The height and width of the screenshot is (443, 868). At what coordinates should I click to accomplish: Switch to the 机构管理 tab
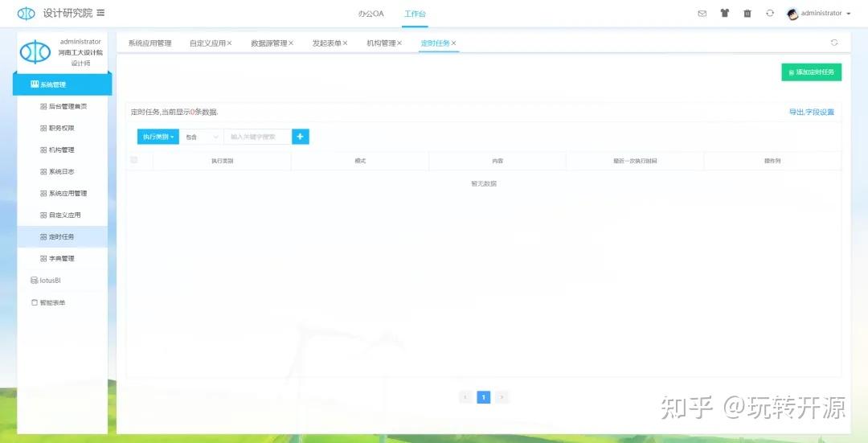tap(380, 43)
